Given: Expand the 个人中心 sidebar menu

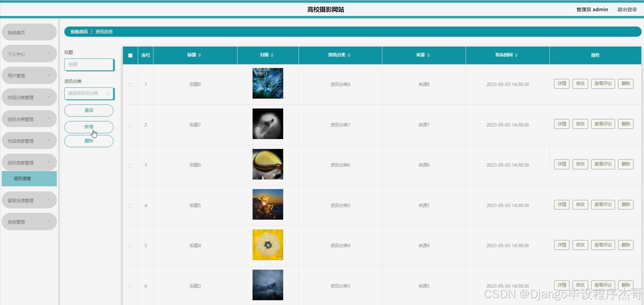Looking at the screenshot, I should [x=29, y=54].
